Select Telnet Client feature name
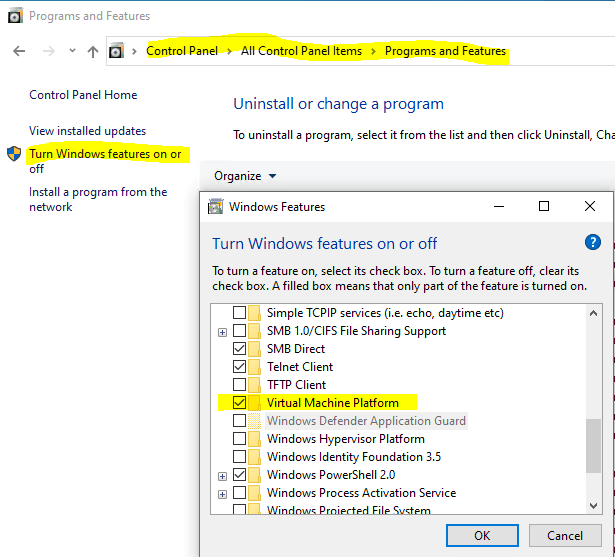This screenshot has width=615, height=557. pos(300,367)
